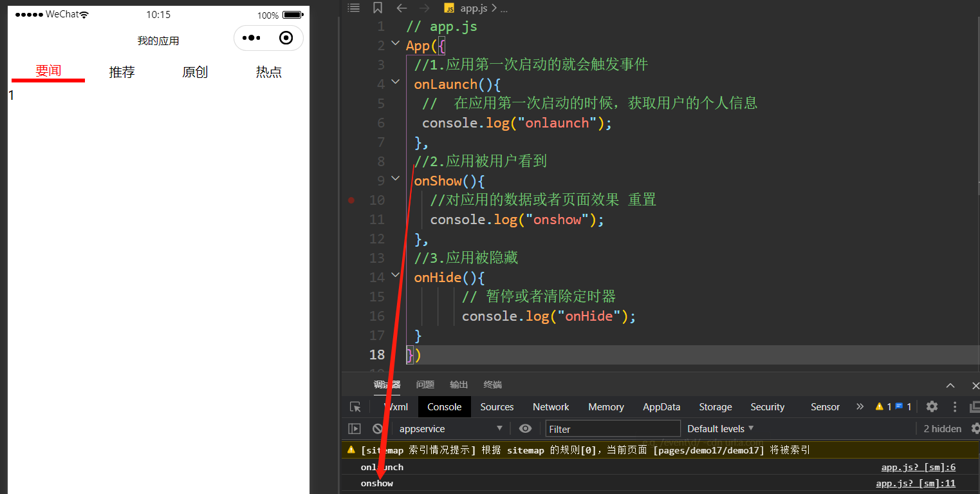Show console sidebar panel icon
The width and height of the screenshot is (980, 494).
[355, 429]
